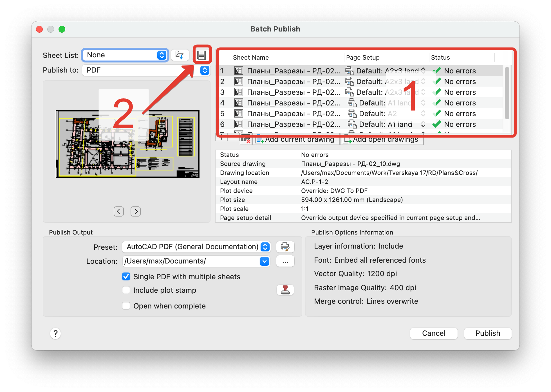Open plot stamp settings

pyautogui.click(x=285, y=290)
